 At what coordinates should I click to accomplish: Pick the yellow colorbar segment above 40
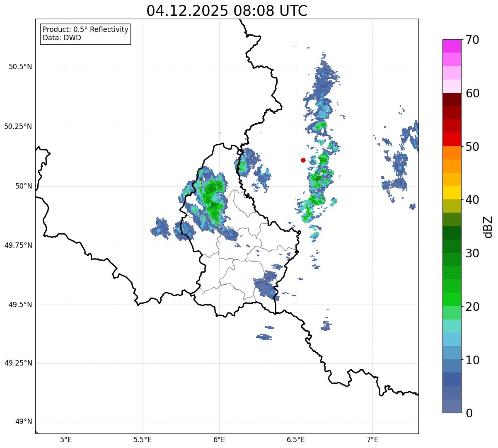(452, 193)
